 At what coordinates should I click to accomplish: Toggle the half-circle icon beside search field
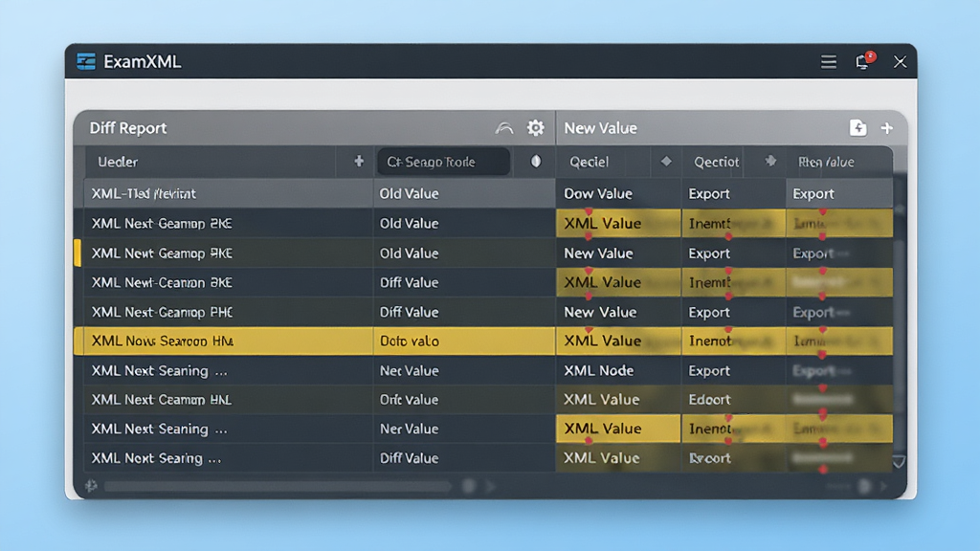536,162
